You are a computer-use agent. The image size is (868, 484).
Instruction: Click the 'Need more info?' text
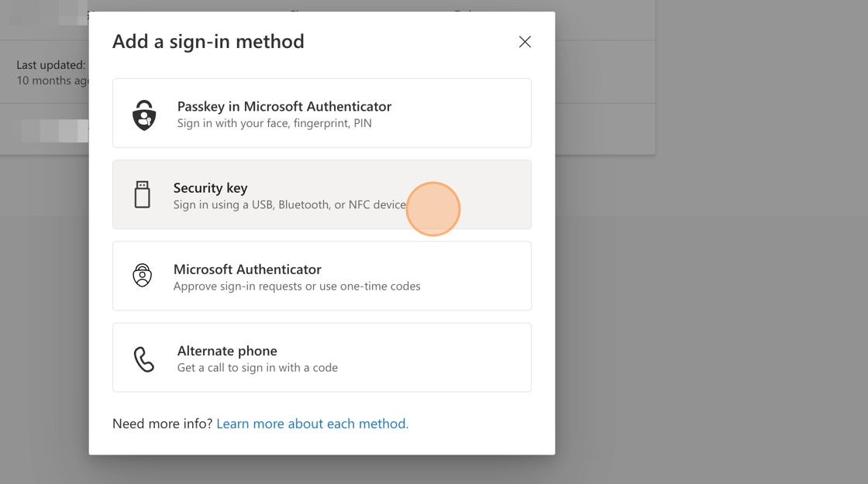162,424
